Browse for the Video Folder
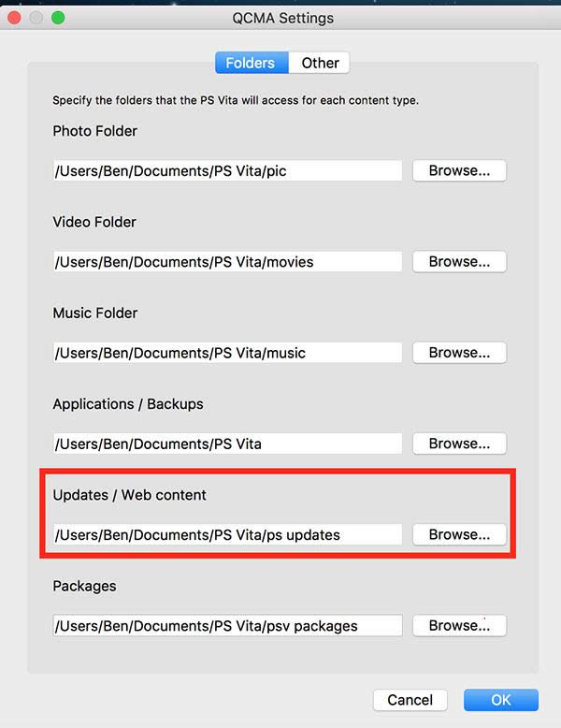The height and width of the screenshot is (728, 561). (459, 261)
